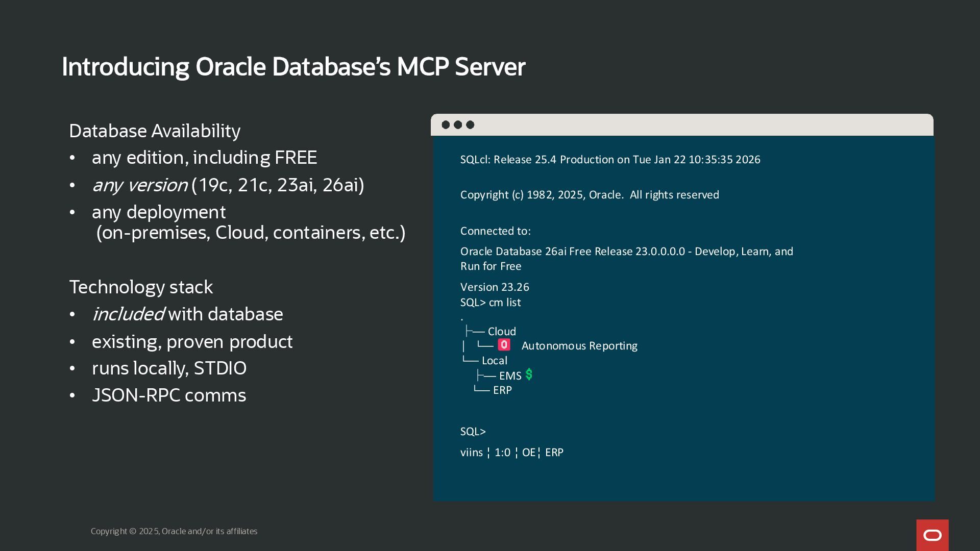
Task: Click the 'SQLcl: Release 25.4' banner line
Action: [610, 160]
